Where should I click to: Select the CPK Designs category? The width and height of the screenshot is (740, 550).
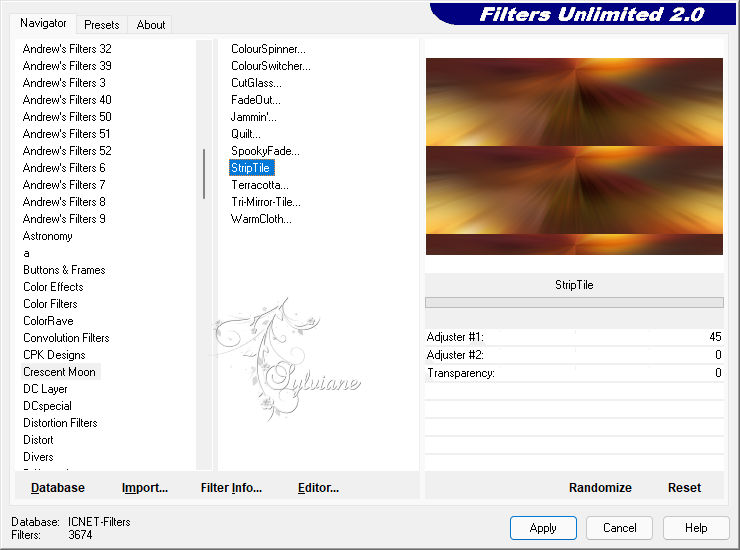coord(54,355)
